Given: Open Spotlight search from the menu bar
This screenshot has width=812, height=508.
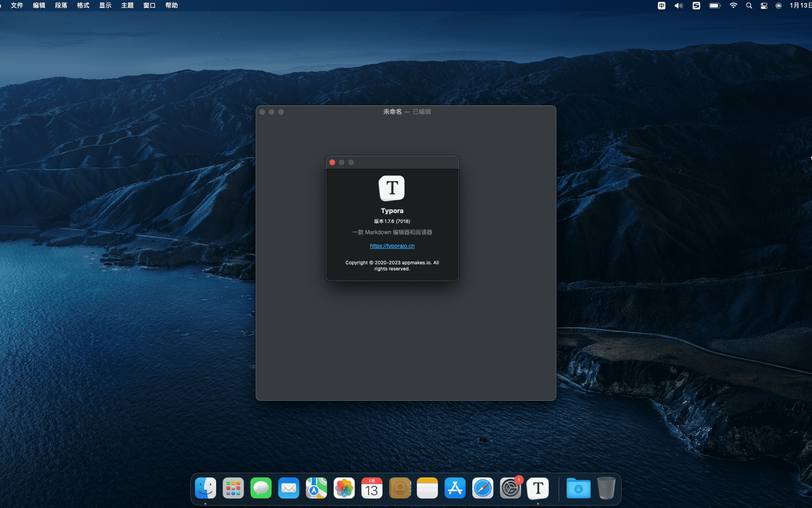Looking at the screenshot, I should click(x=749, y=6).
